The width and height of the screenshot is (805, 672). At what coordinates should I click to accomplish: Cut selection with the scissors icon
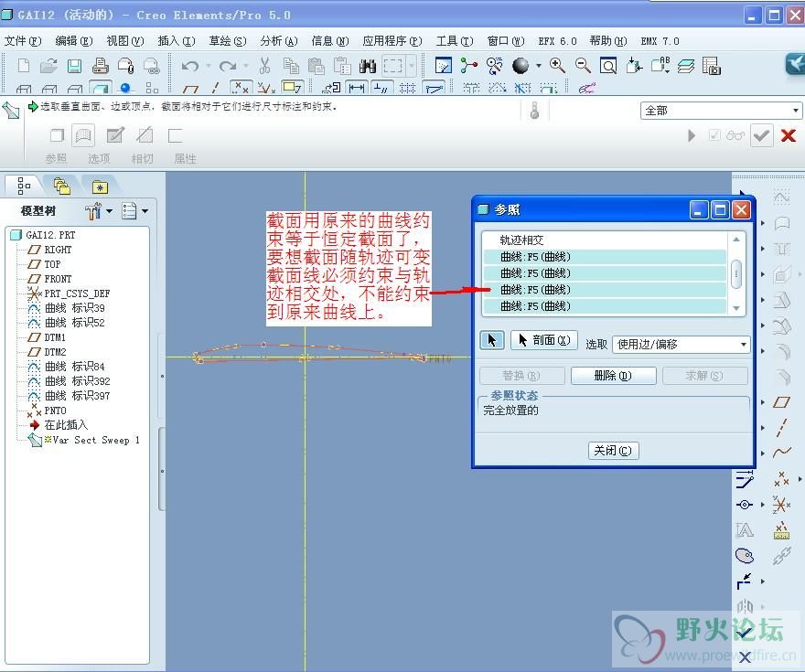point(264,66)
